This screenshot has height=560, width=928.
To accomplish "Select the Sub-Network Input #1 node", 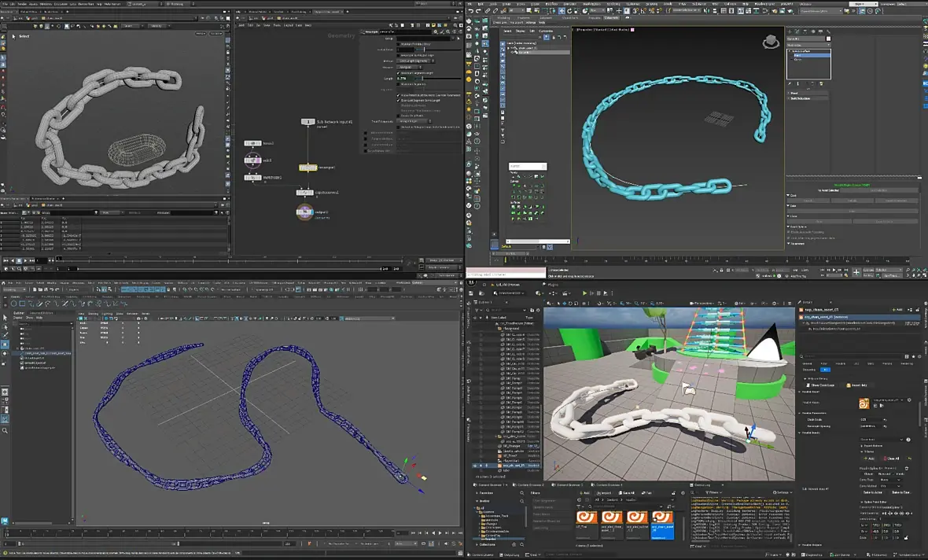I will pyautogui.click(x=307, y=122).
